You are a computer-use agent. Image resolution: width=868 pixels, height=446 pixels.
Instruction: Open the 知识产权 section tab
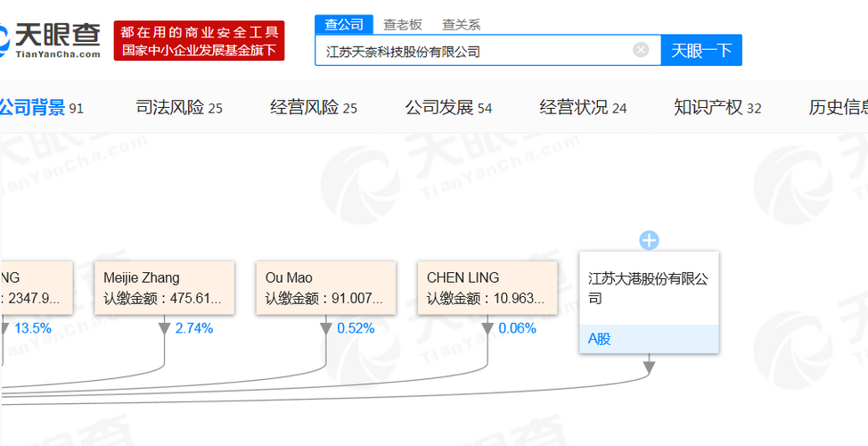pyautogui.click(x=717, y=107)
